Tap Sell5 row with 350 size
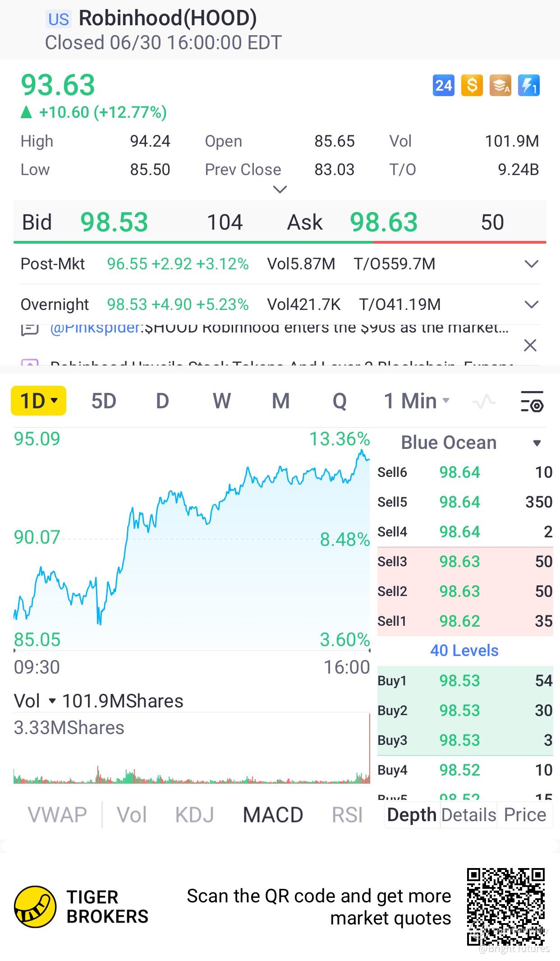This screenshot has height=961, width=560. pyautogui.click(x=465, y=502)
